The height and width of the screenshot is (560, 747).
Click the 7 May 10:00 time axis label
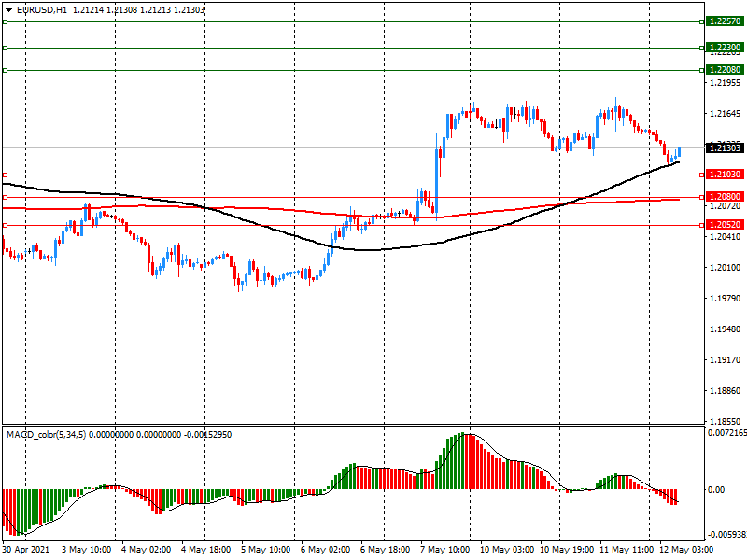pos(445,551)
